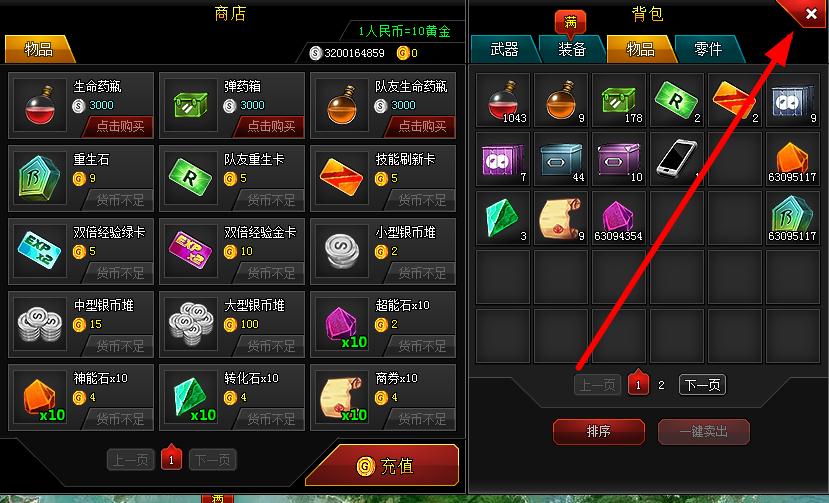Image resolution: width=829 pixels, height=503 pixels.
Task: Click the smartphone item in backpack
Action: coord(677,159)
